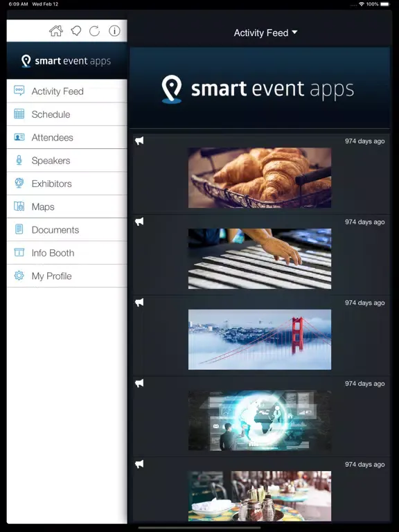Open the restaurant table image post
Image resolution: width=399 pixels, height=532 pixels.
260,496
